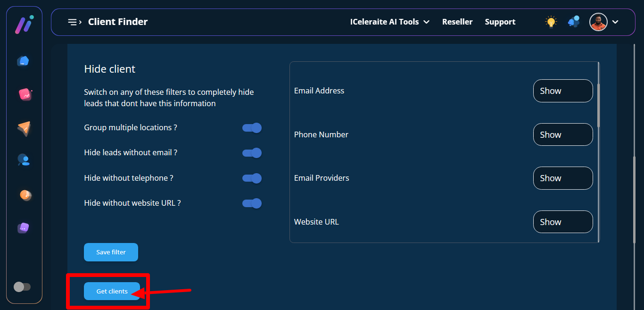Screen dimensions: 644x310
Task: Click the orange paper plane sidebar icon
Action: pyautogui.click(x=24, y=128)
